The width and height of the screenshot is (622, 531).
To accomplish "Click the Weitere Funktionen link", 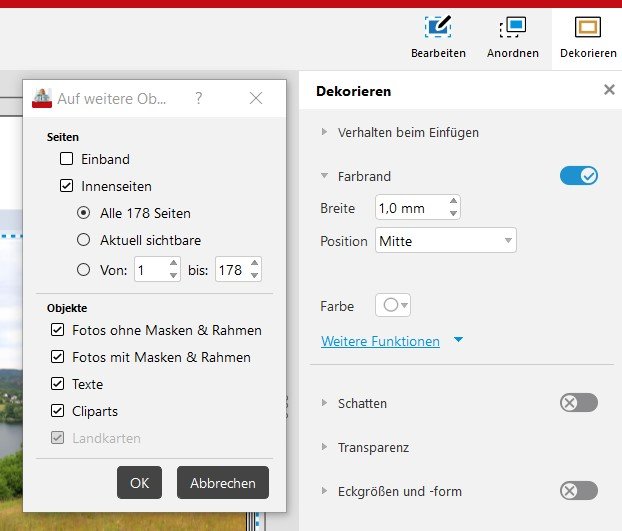I will point(380,341).
